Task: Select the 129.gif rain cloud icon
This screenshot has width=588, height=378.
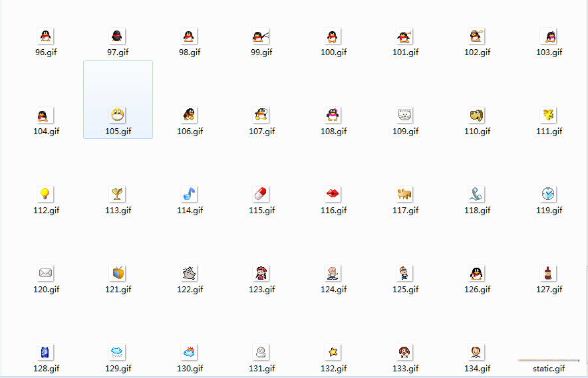Action: [117, 352]
